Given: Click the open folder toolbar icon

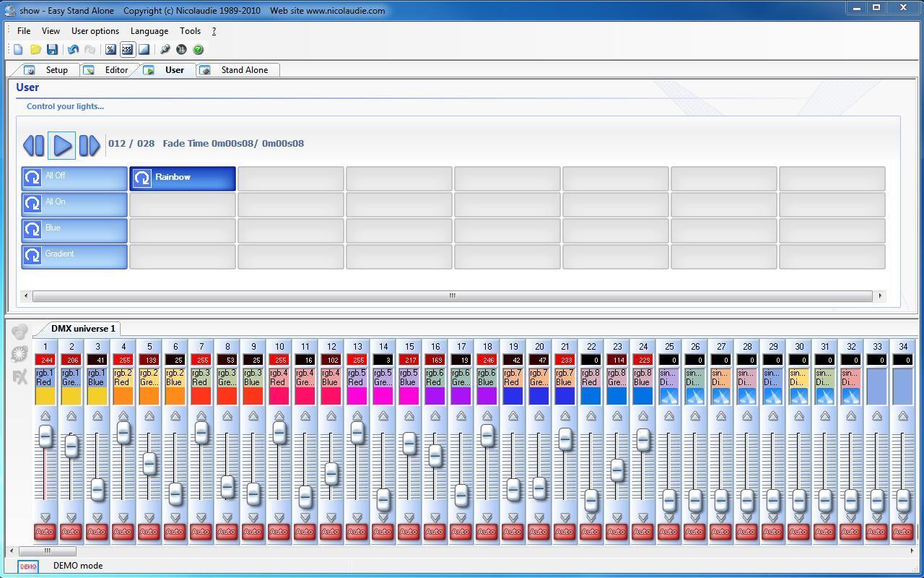Looking at the screenshot, I should tap(35, 49).
